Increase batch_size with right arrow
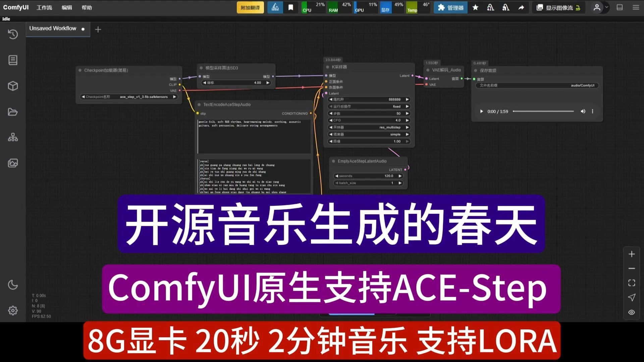Viewport: 644px width, 362px height. coord(400,183)
